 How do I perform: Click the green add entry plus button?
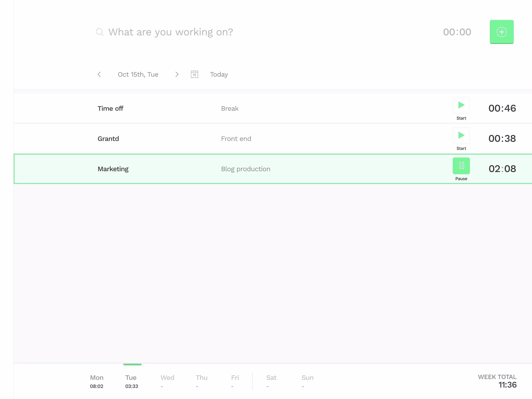point(502,32)
